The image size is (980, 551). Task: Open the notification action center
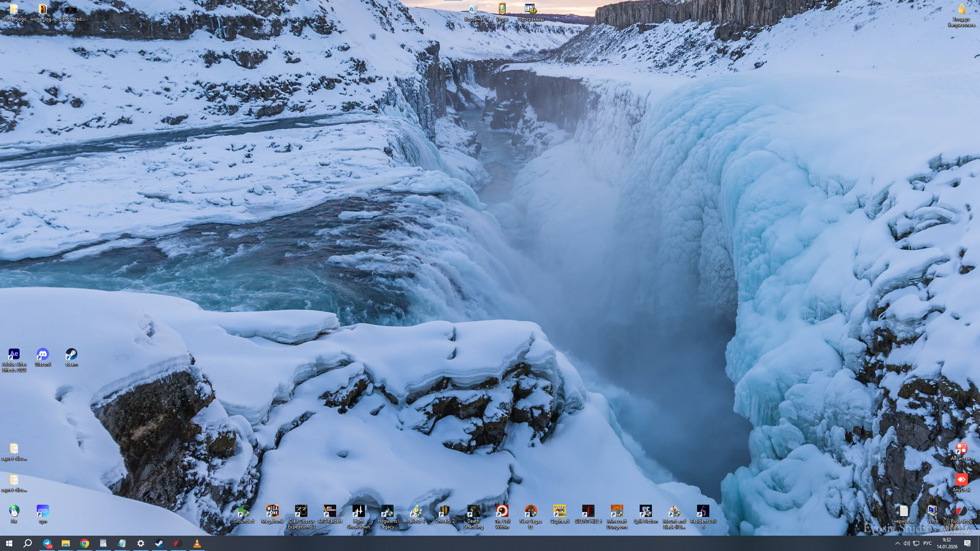click(x=967, y=543)
